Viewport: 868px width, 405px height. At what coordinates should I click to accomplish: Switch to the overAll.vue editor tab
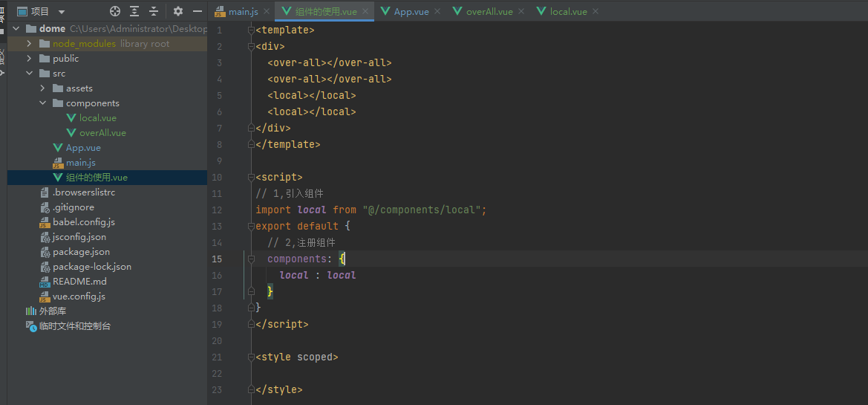point(490,11)
